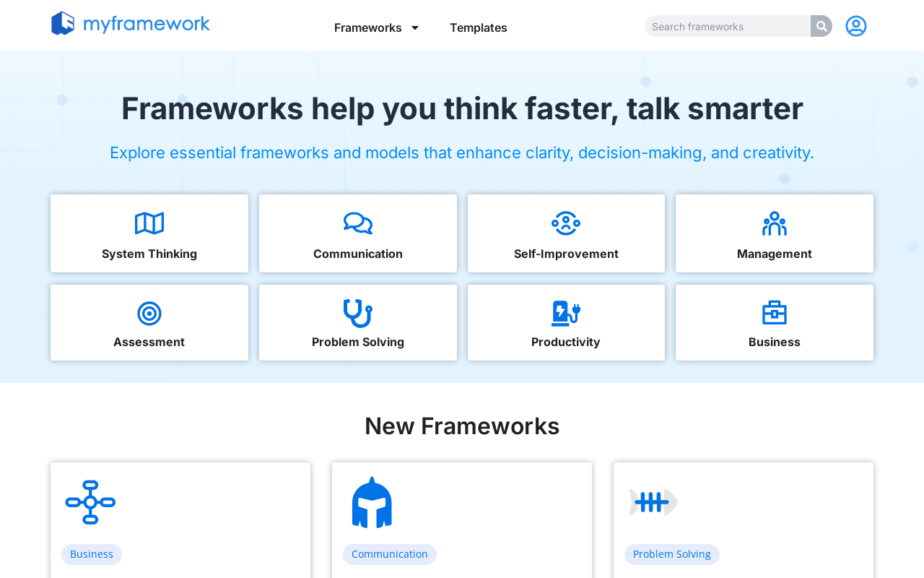Open the Self-Improvement category icon
Screen dimensions: 924x578
[566, 223]
